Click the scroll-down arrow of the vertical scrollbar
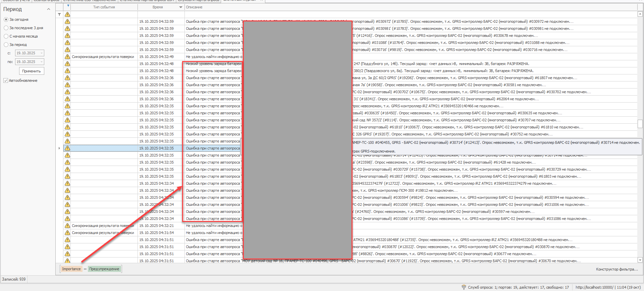 coord(640,260)
